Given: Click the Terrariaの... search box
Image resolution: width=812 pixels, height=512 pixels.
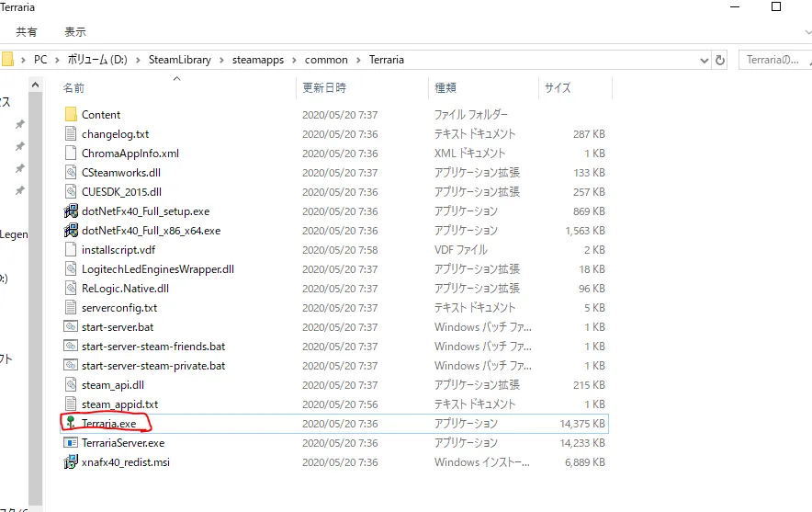Looking at the screenshot, I should tap(775, 60).
